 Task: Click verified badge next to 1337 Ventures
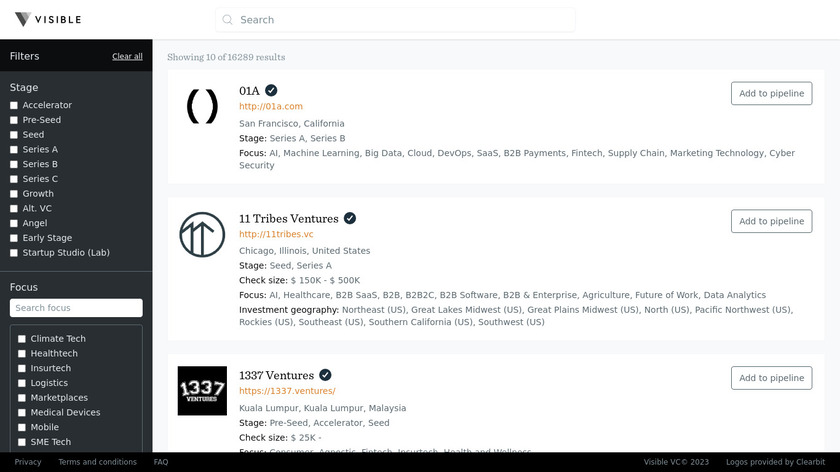[x=325, y=375]
